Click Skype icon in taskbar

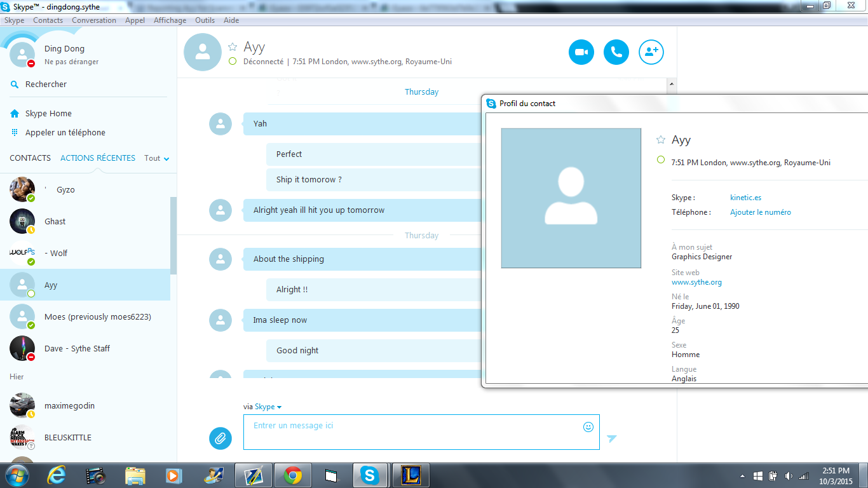(x=370, y=475)
